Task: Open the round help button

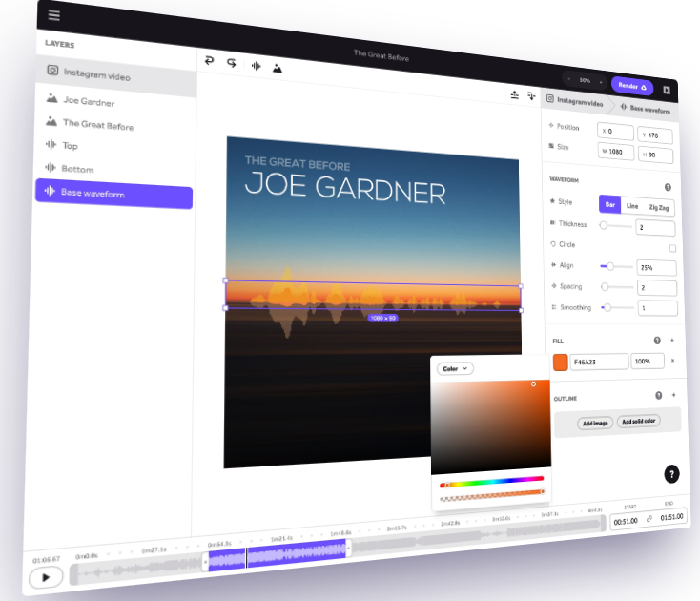Action: pos(671,474)
